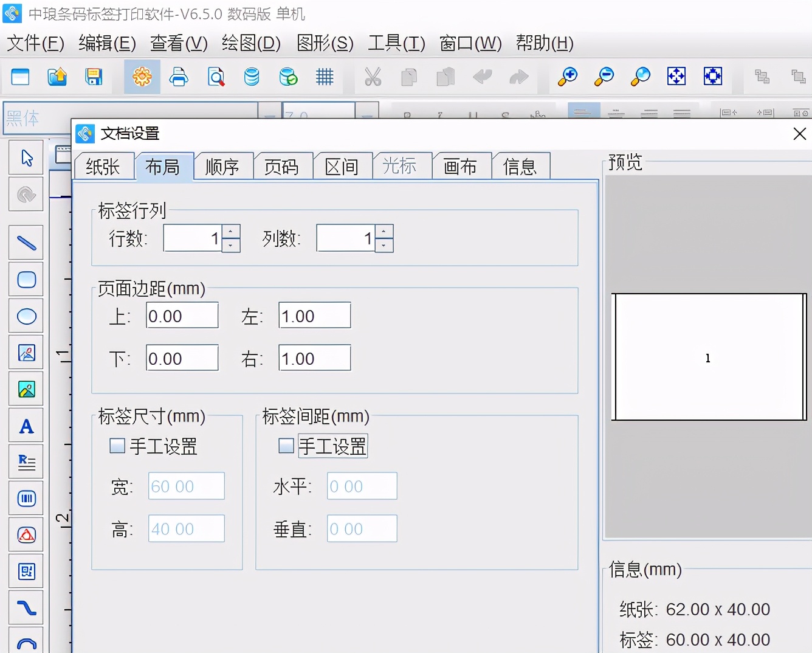Close the 文档设置 dialog
Viewport: 812px width, 653px height.
[x=800, y=134]
